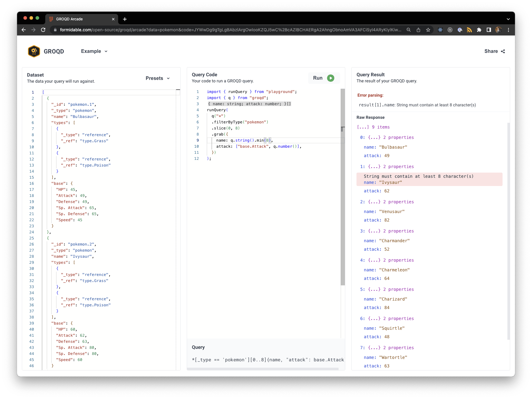
Task: Click the 'Error parsing:' message
Action: tap(370, 95)
